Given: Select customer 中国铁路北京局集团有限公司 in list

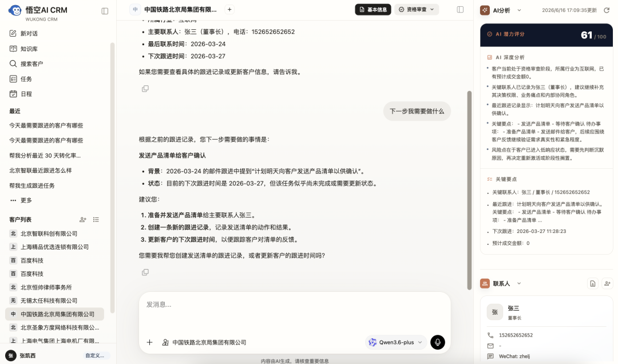Looking at the screenshot, I should 54,314.
